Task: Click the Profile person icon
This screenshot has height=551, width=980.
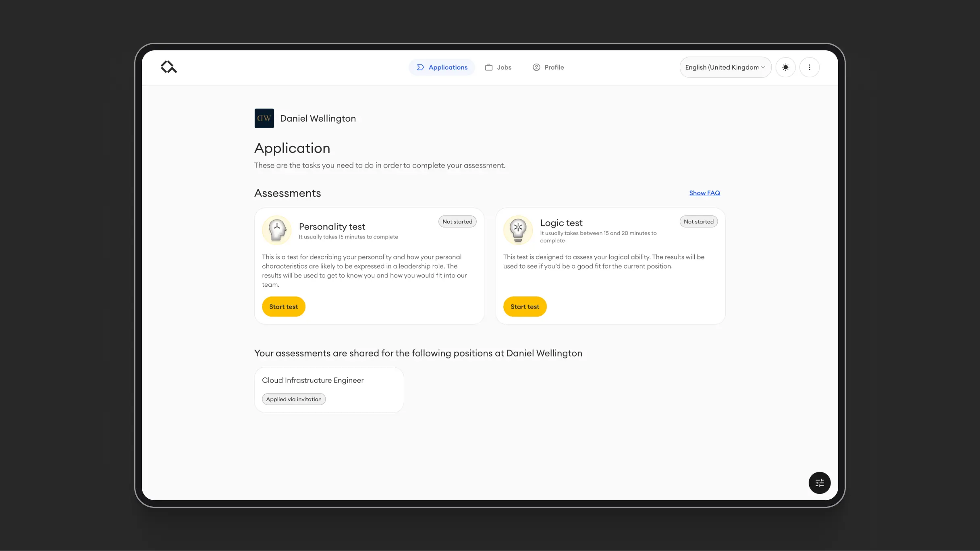Action: [x=536, y=67]
